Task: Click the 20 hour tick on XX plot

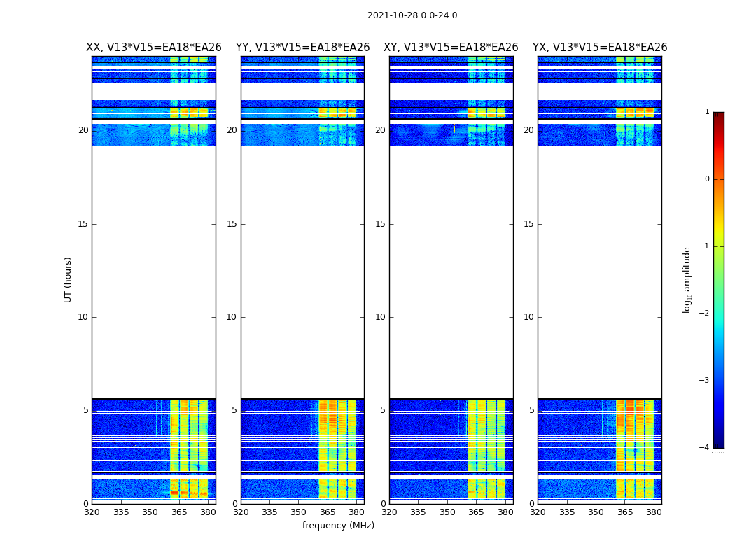Action: 83,130
